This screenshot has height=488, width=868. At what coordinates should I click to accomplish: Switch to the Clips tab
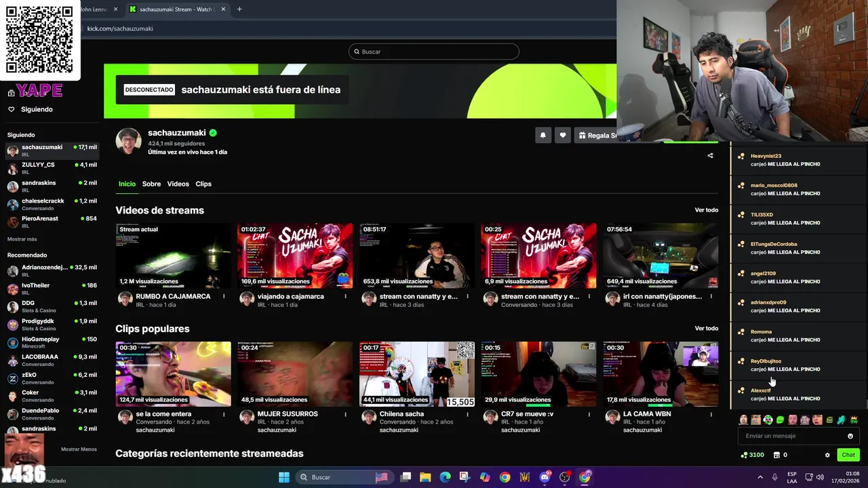click(x=203, y=184)
